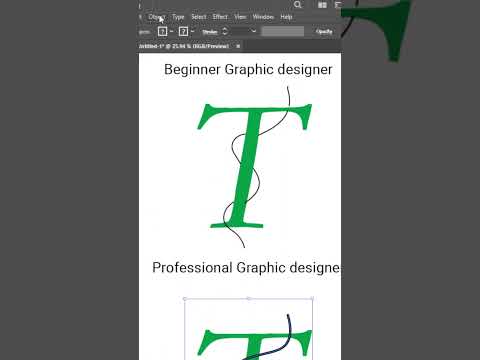Click the Stroke label in control bar
The image size is (480, 360).
210,32
